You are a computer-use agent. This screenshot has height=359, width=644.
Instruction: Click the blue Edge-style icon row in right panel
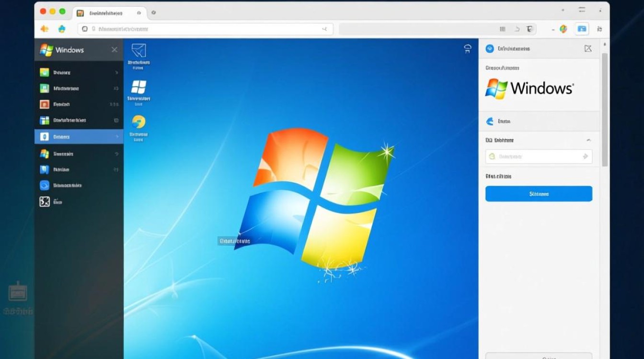pos(539,122)
